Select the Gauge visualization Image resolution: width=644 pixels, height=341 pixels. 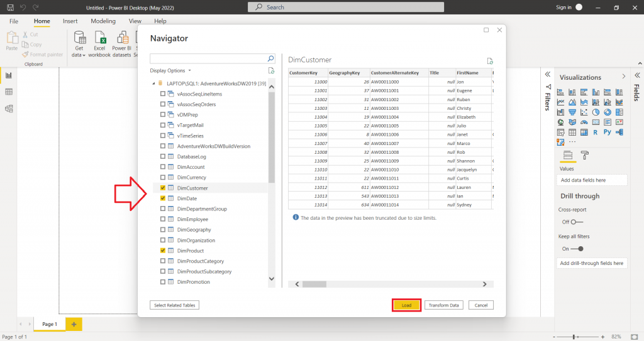[584, 122]
